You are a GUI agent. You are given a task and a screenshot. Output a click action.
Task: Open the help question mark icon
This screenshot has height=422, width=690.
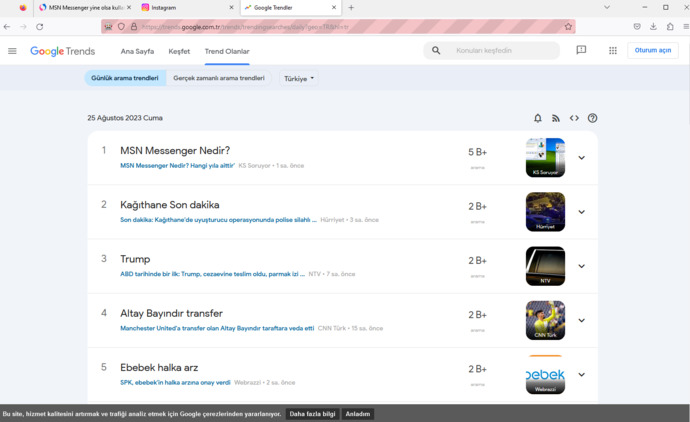tap(592, 118)
